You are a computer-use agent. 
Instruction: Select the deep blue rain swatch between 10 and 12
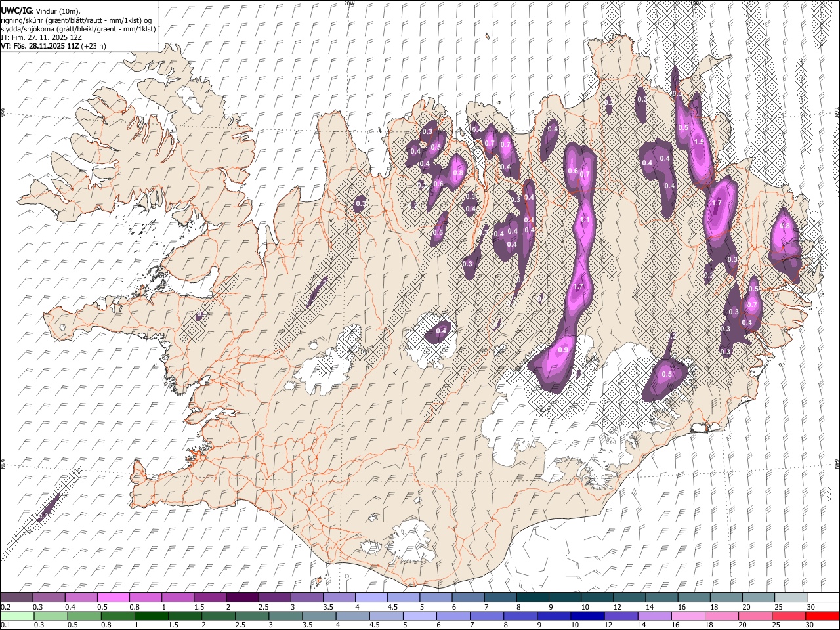(587, 616)
